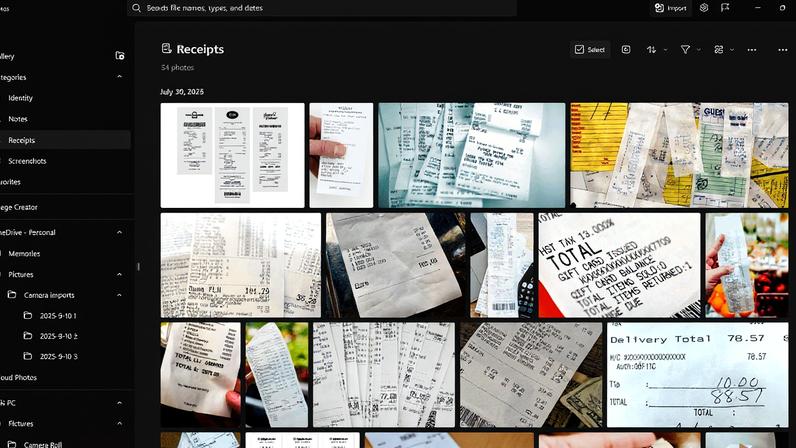
Task: Expand the filter dropdown chevron
Action: (699, 50)
